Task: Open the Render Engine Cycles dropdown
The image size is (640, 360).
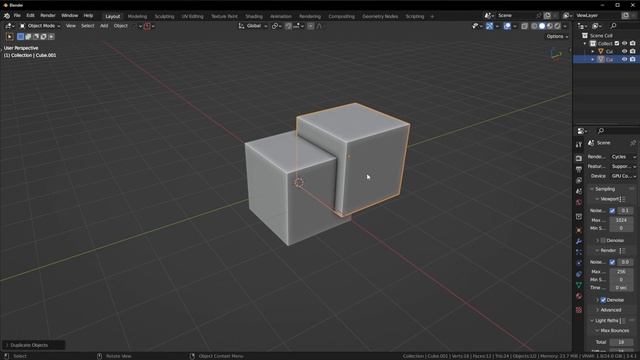Action: click(623, 157)
